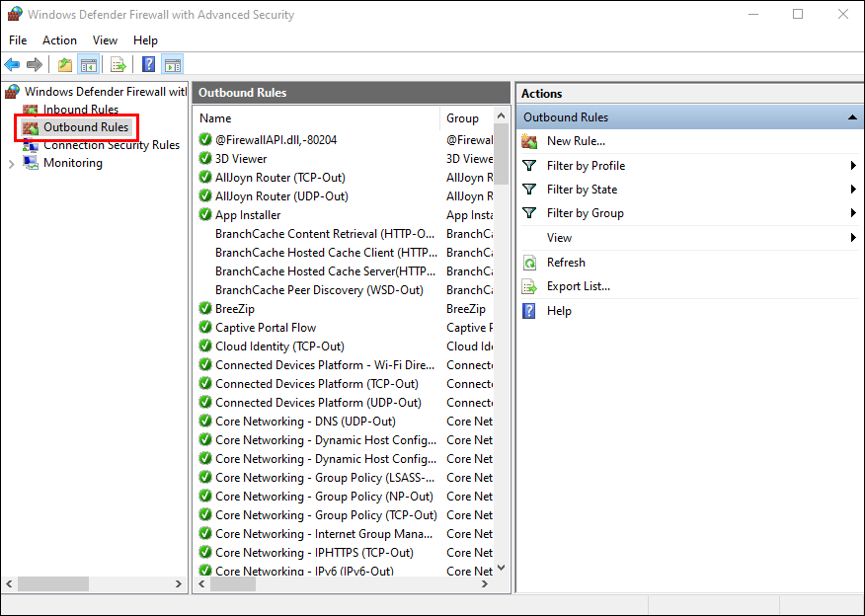Expand the Monitoring tree node
The height and width of the screenshot is (616, 865).
(x=11, y=164)
